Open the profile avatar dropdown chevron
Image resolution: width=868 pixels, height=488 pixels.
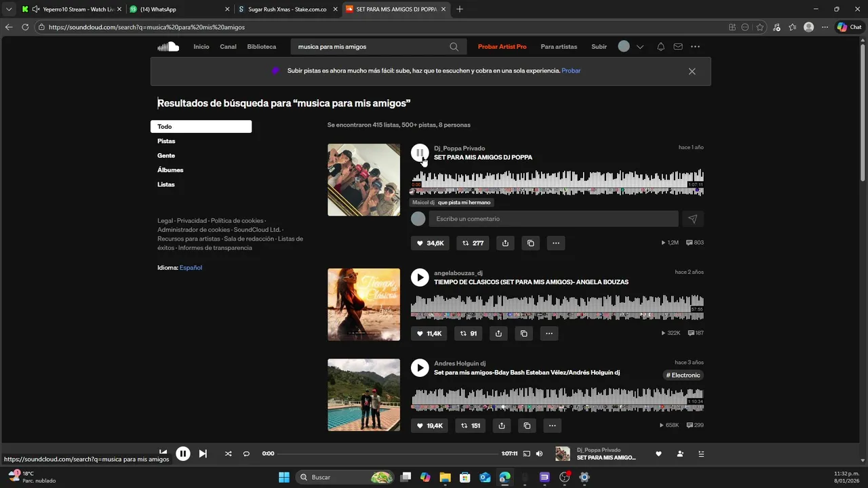(639, 47)
